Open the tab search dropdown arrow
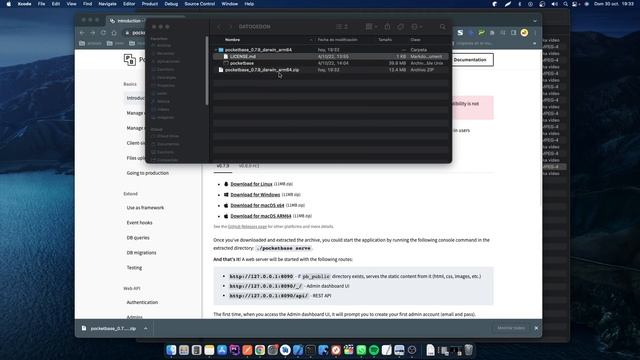 click(535, 21)
